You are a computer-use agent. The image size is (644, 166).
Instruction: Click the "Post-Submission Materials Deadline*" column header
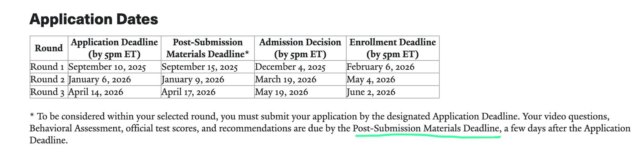point(207,48)
